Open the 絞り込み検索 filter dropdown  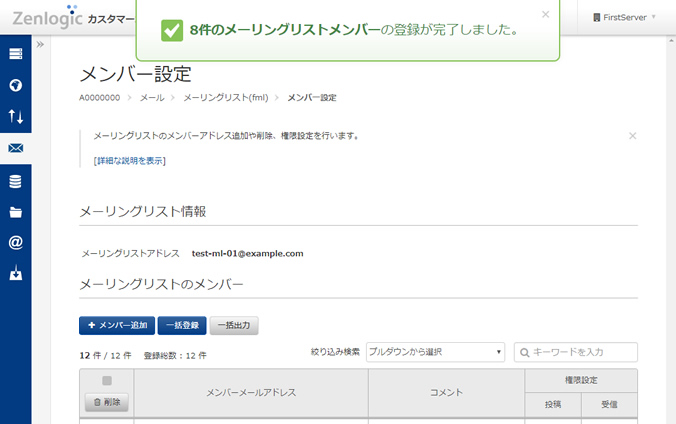[x=435, y=352]
